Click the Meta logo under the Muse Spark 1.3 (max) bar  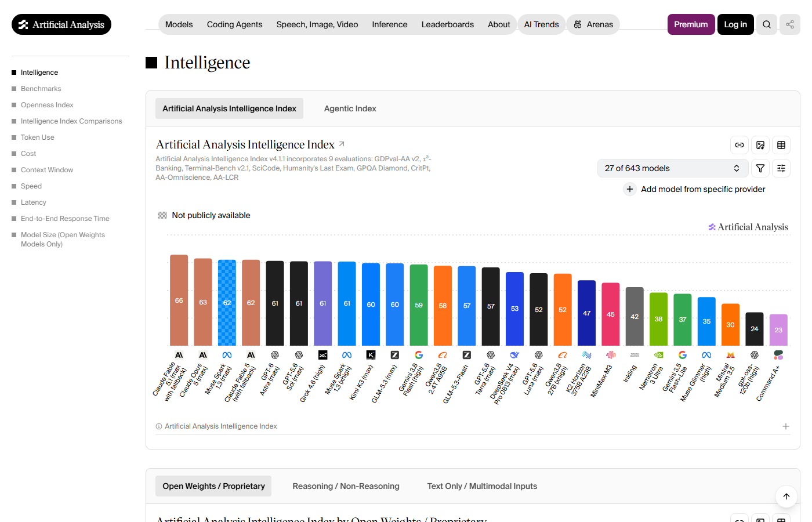[227, 355]
